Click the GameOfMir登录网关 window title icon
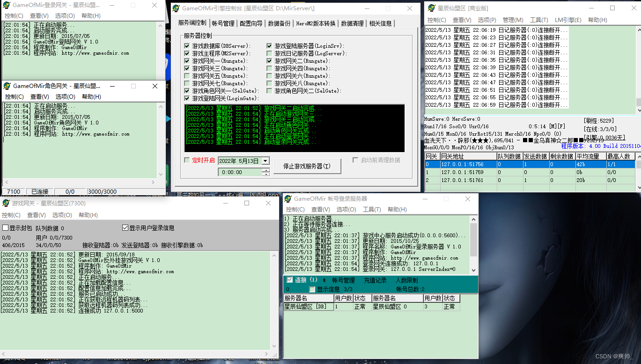 pos(6,5)
